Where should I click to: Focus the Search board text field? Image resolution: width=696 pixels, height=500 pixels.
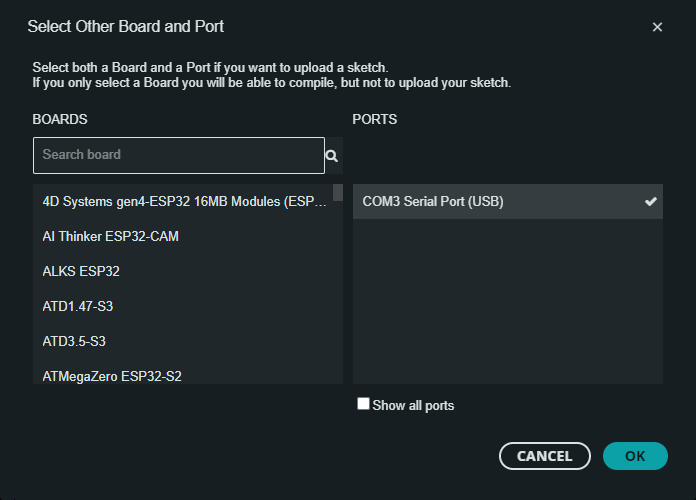pos(179,155)
